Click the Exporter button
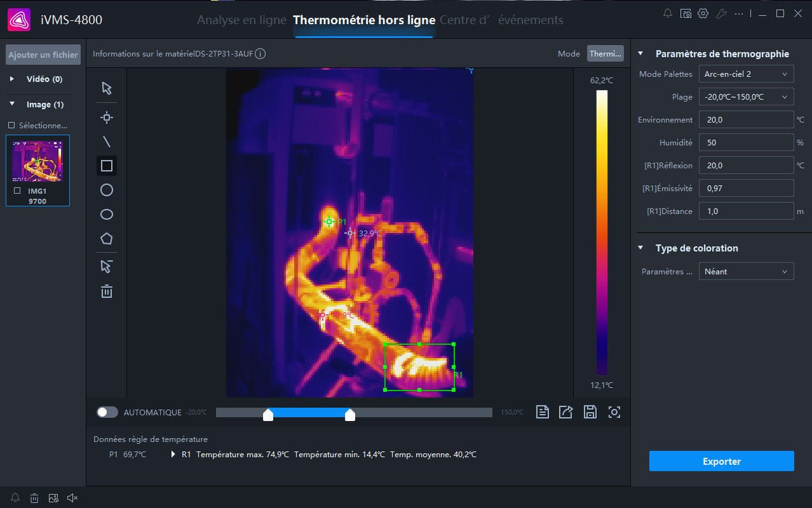This screenshot has width=812, height=508. point(721,461)
